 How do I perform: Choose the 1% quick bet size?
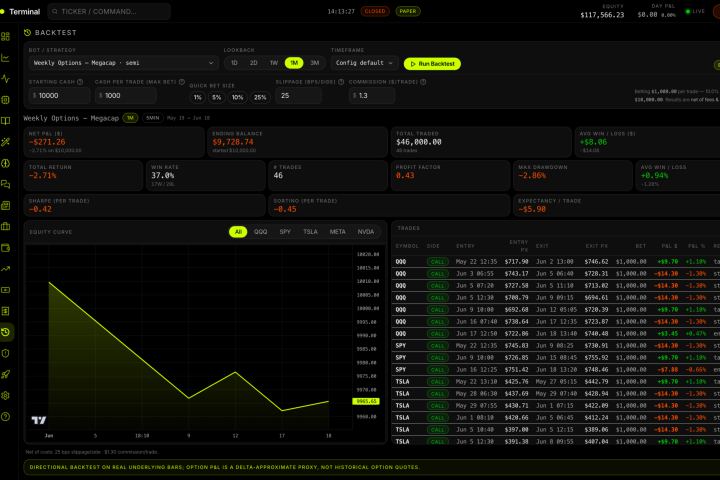(x=197, y=97)
